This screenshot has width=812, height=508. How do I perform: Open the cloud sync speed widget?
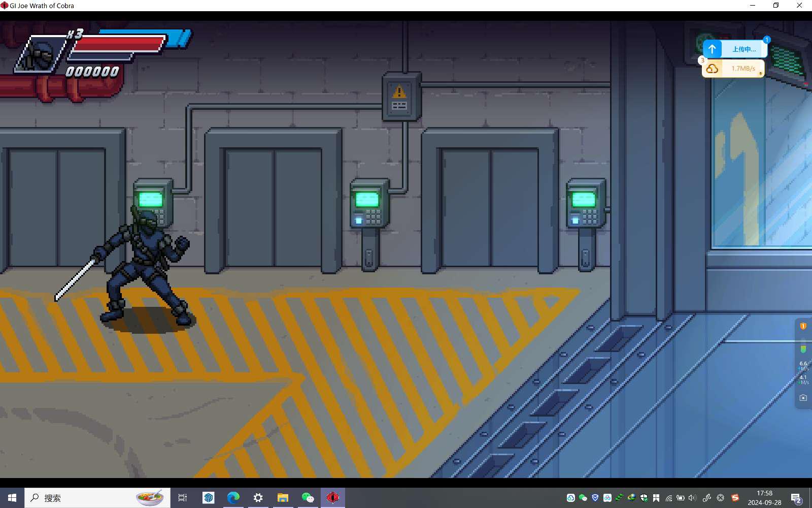[712, 69]
